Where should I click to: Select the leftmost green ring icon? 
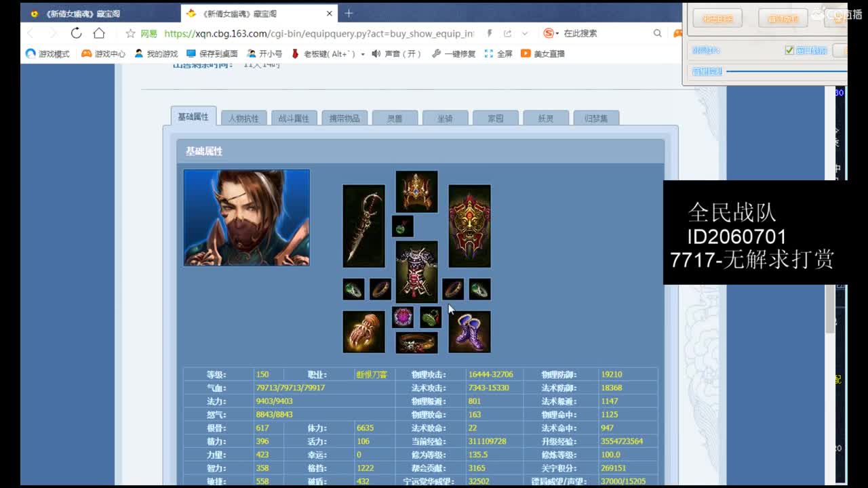pyautogui.click(x=353, y=289)
